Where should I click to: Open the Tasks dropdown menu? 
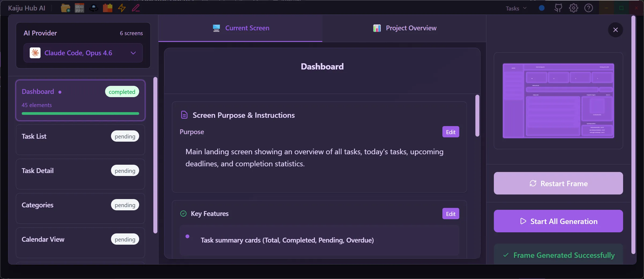pos(516,8)
